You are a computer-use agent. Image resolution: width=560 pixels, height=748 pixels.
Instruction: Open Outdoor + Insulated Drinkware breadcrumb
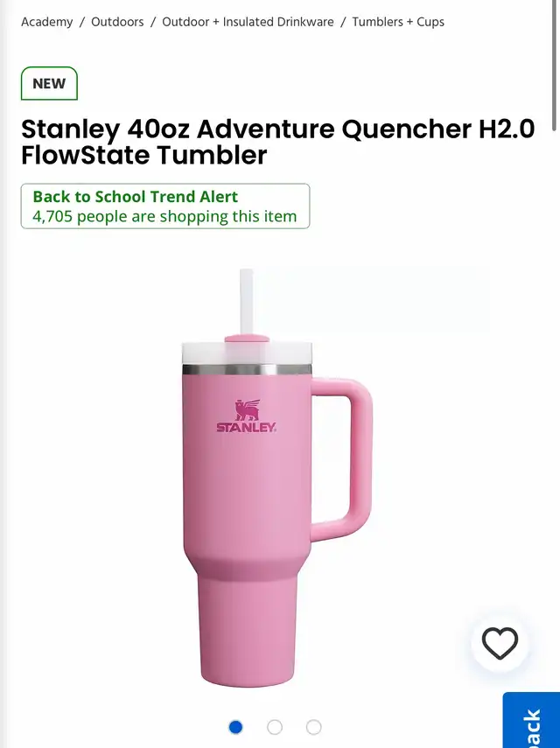pos(248,22)
